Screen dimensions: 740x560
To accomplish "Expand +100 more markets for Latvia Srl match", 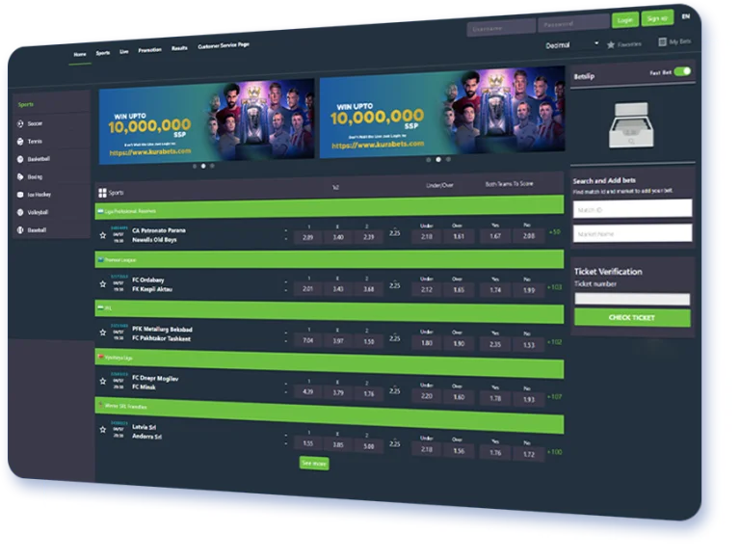I will point(555,452).
